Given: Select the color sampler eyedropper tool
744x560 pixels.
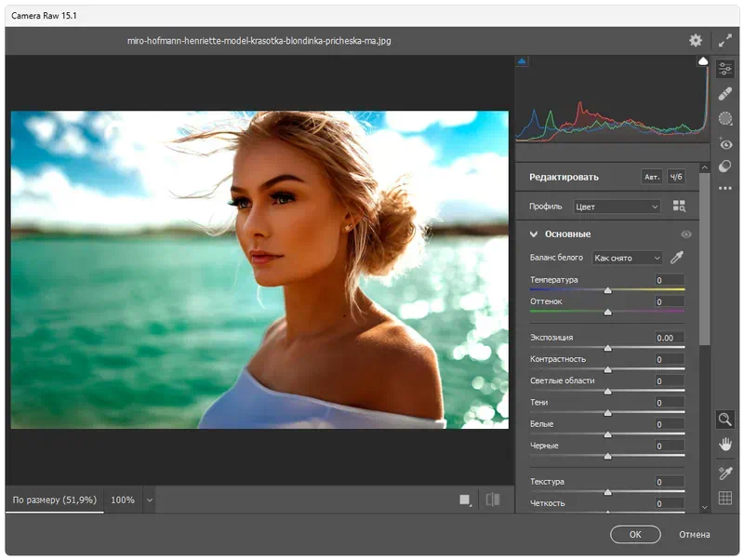Looking at the screenshot, I should 724,473.
